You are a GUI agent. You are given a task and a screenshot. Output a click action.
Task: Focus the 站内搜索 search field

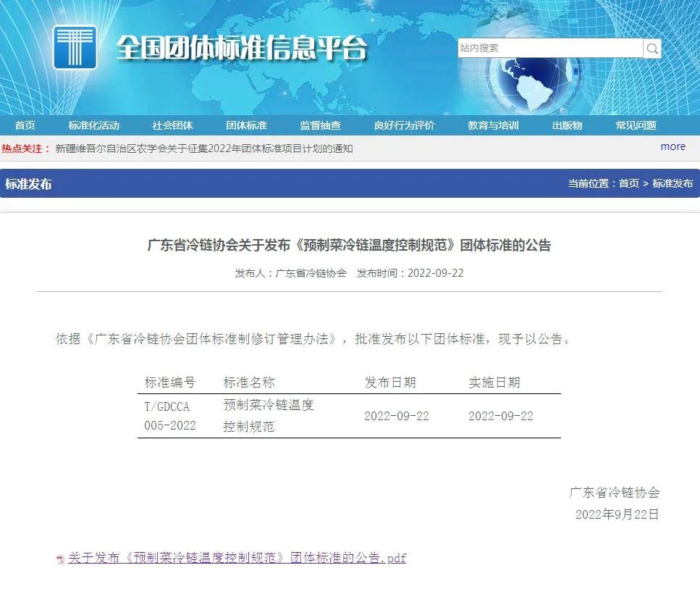point(550,49)
